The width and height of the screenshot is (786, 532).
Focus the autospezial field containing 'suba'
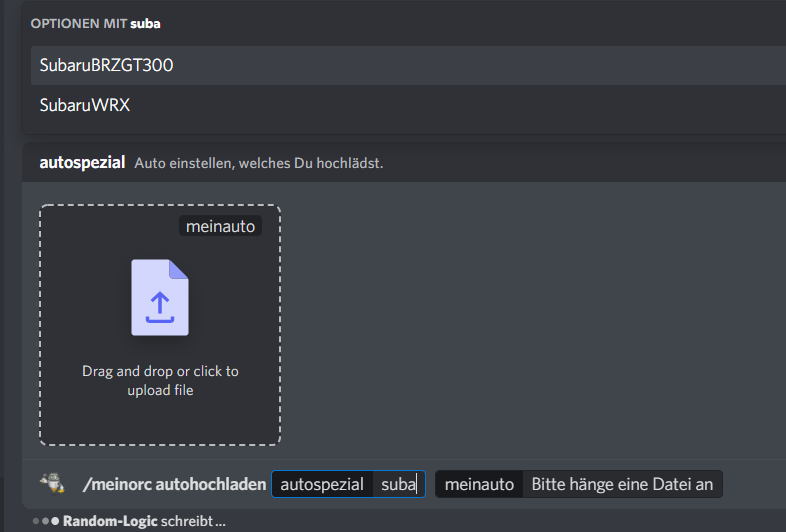click(x=398, y=485)
